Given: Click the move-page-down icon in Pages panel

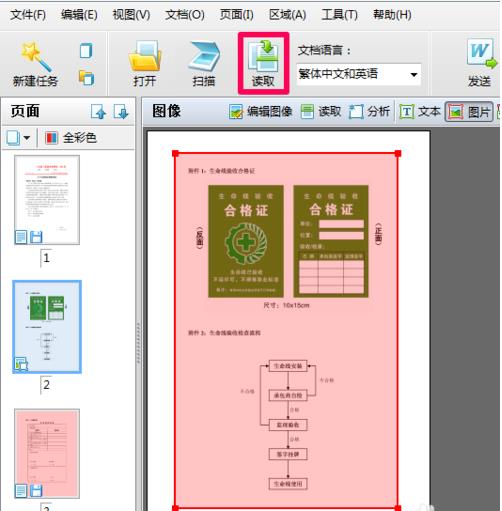Looking at the screenshot, I should [121, 111].
